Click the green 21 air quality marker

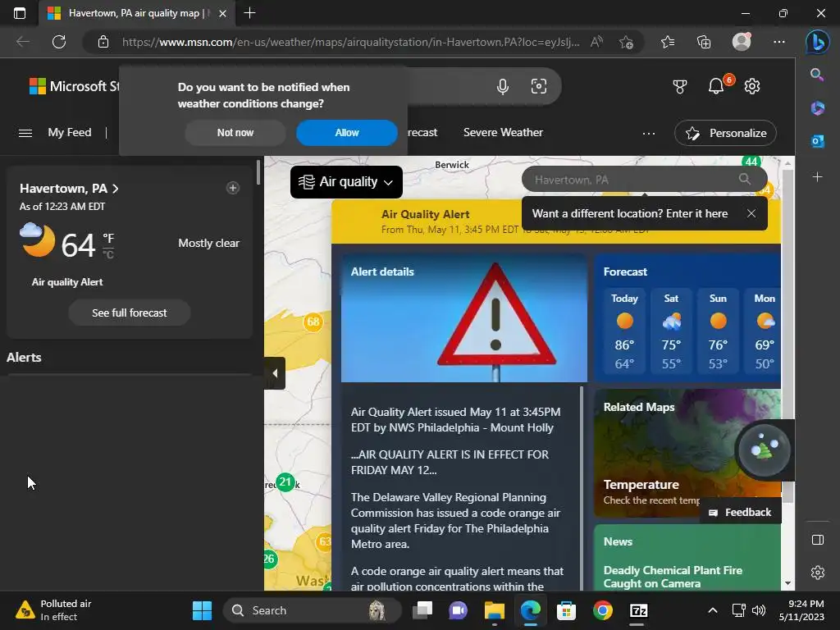point(285,482)
